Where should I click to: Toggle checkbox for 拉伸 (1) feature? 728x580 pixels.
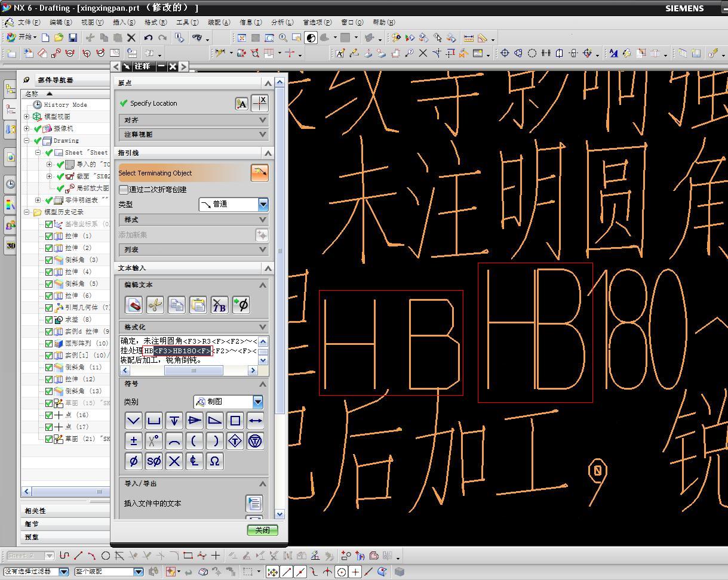(49, 236)
